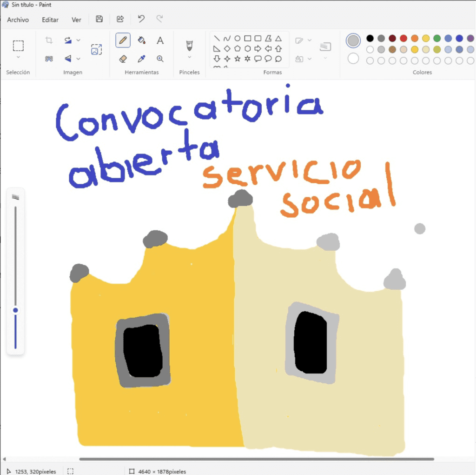Image resolution: width=476 pixels, height=475 pixels.
Task: Save the drawing with the floppy icon
Action: coord(99,19)
